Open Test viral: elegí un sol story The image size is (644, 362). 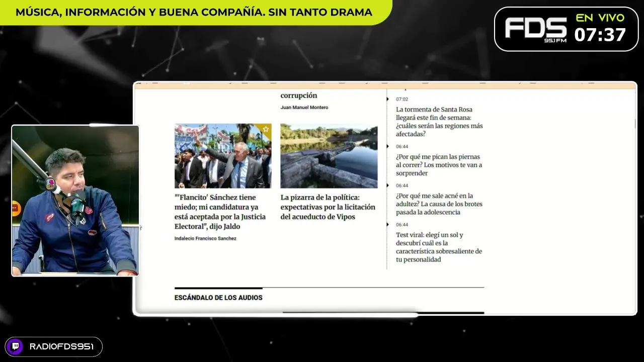click(439, 247)
